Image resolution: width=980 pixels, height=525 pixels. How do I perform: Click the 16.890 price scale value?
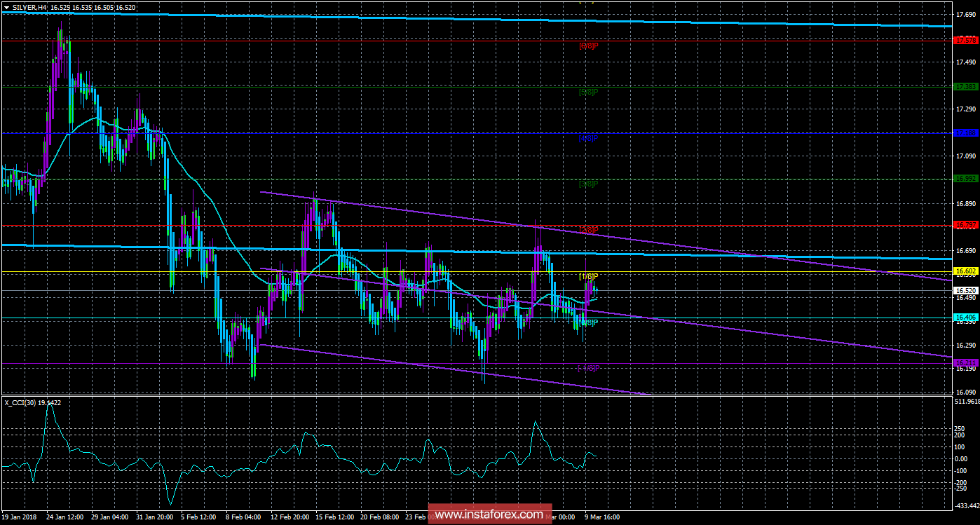(965, 203)
